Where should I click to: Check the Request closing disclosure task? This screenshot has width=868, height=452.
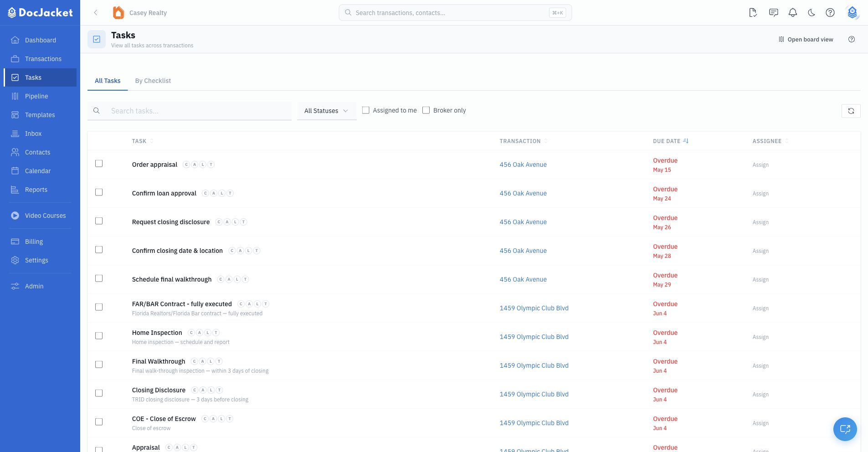click(99, 221)
